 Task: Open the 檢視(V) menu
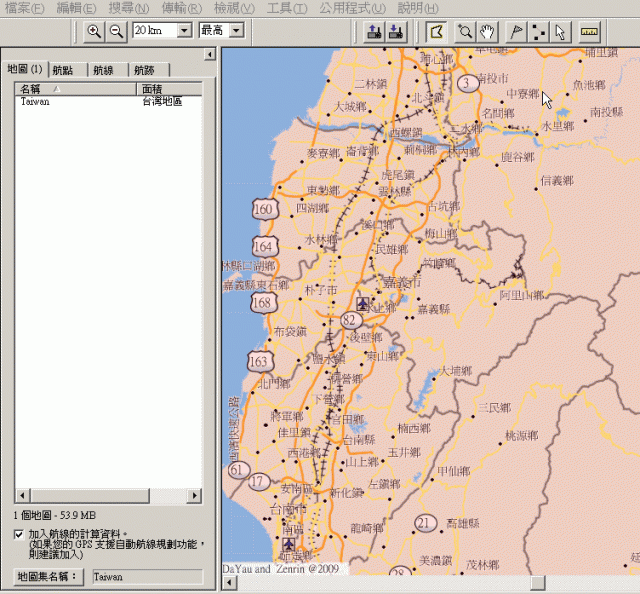click(234, 8)
